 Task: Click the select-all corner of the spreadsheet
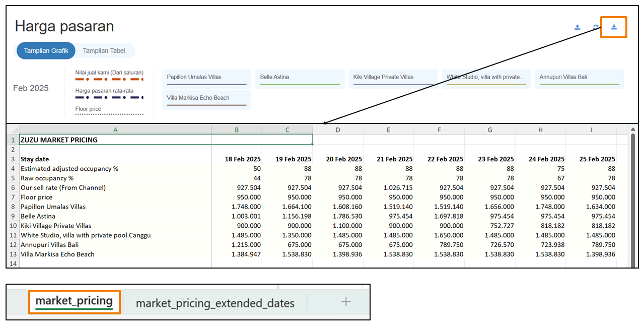point(13,129)
